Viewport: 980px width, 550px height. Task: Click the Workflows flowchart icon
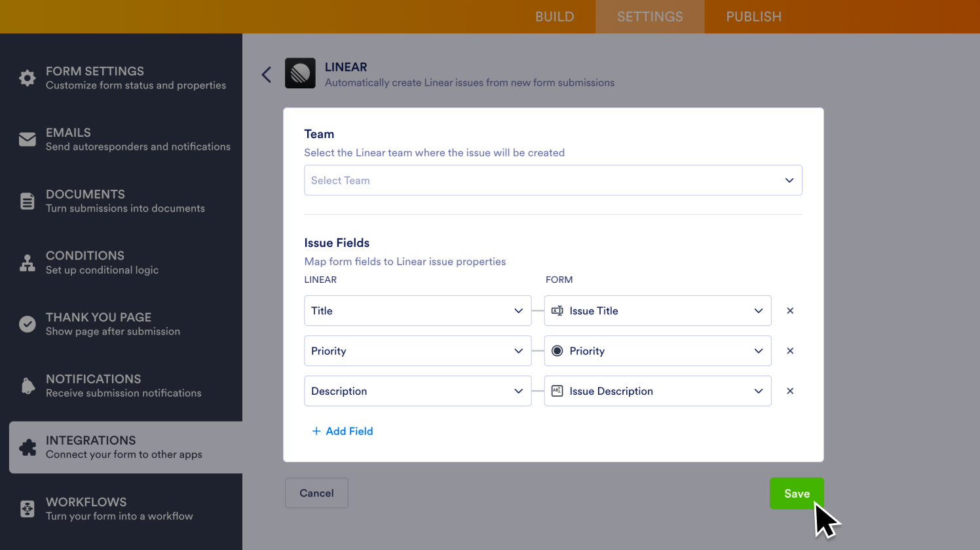27,508
